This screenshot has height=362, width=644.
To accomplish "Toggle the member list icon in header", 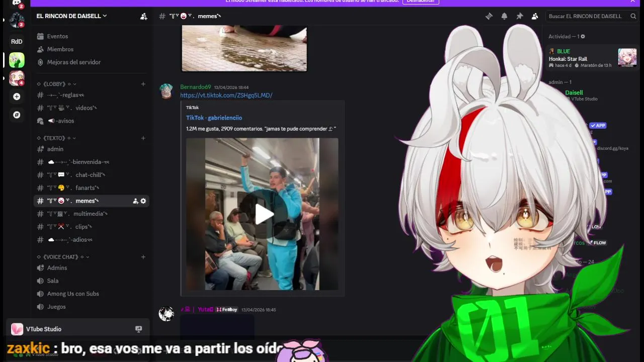I will coord(535,16).
